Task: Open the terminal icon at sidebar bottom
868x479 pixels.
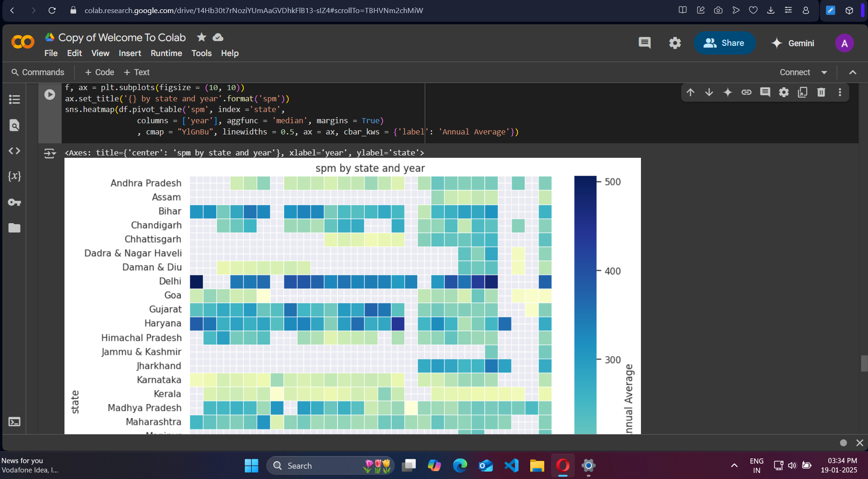Action: click(x=14, y=422)
